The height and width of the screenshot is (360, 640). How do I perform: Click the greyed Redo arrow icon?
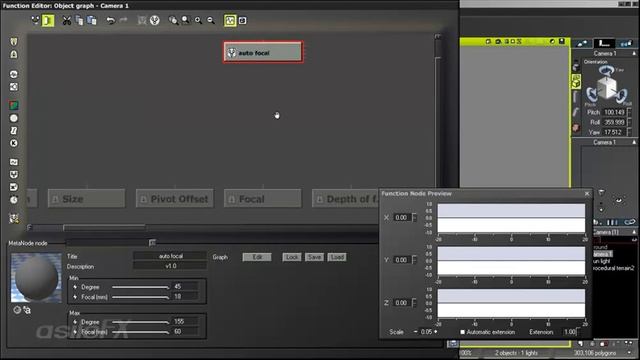123,20
